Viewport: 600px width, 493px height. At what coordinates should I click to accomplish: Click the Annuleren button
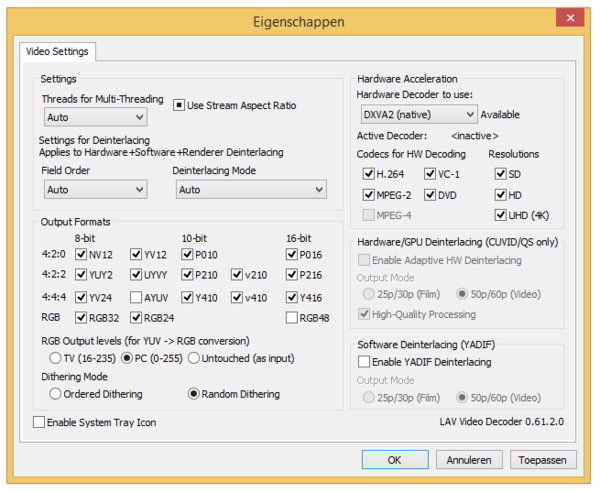click(469, 460)
